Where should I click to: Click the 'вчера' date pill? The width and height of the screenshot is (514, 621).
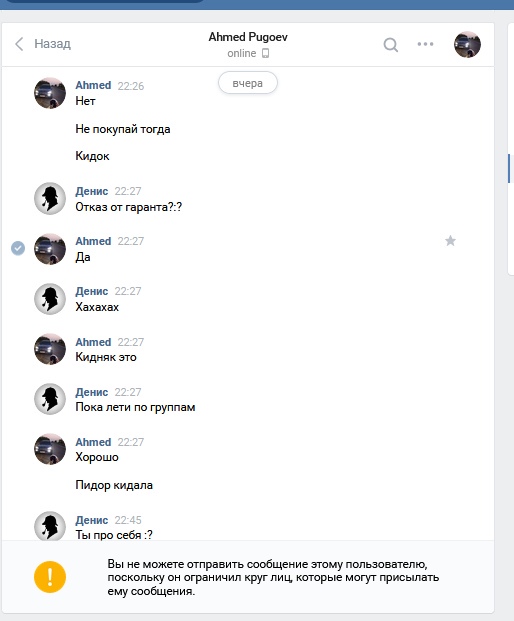click(247, 83)
